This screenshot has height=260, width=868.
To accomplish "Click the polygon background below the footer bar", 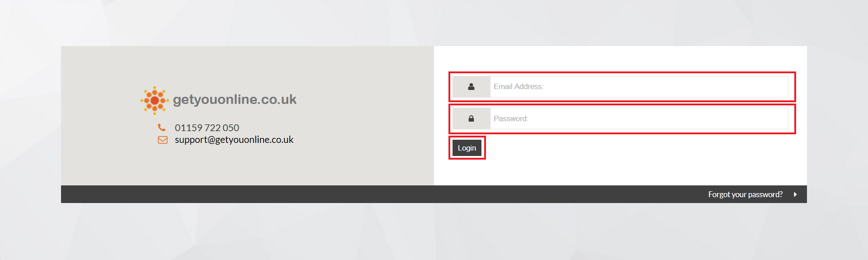I will [434, 232].
